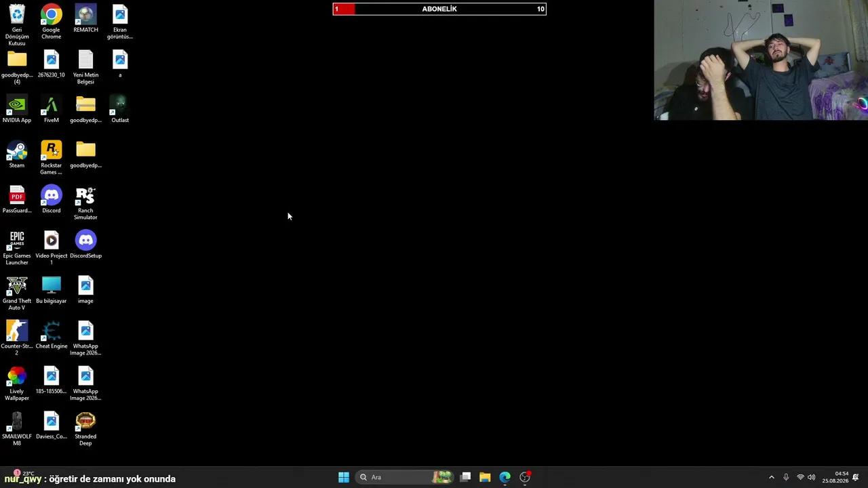
Task: Select the image file named a
Action: 120,64
